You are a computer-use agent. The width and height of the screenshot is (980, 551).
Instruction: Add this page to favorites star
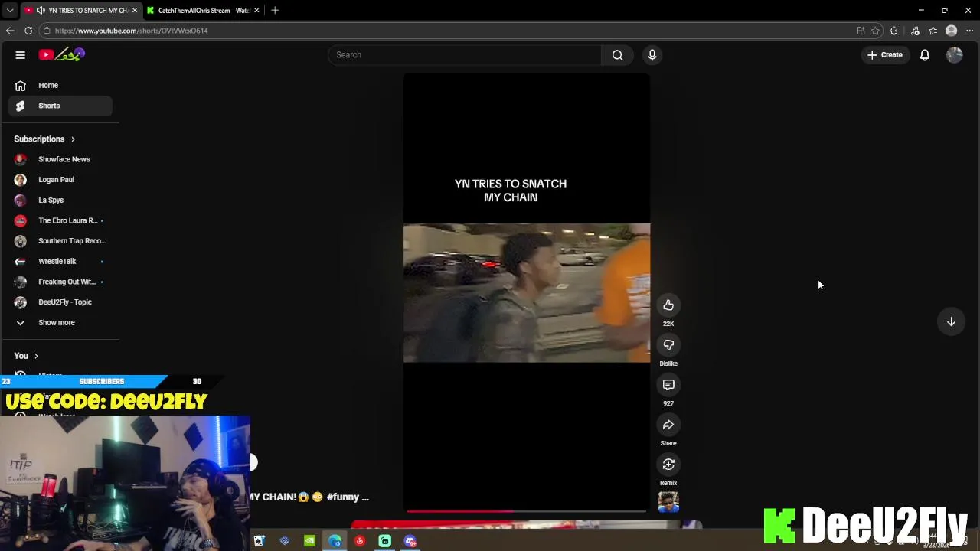pos(875,31)
